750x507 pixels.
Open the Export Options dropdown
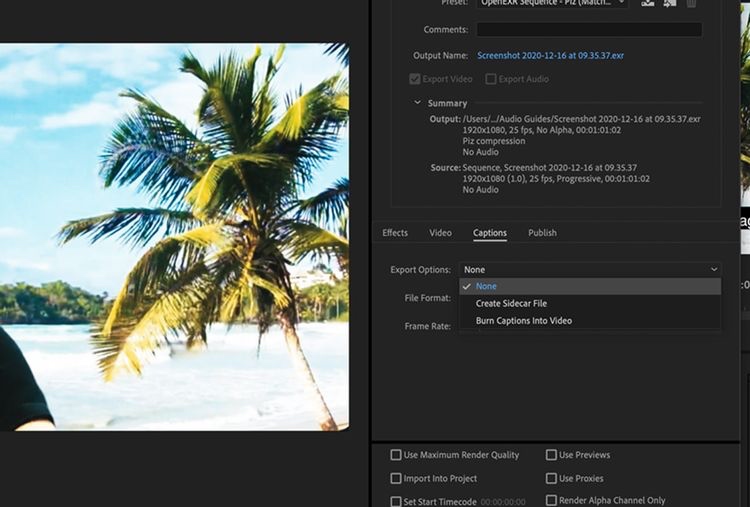590,270
